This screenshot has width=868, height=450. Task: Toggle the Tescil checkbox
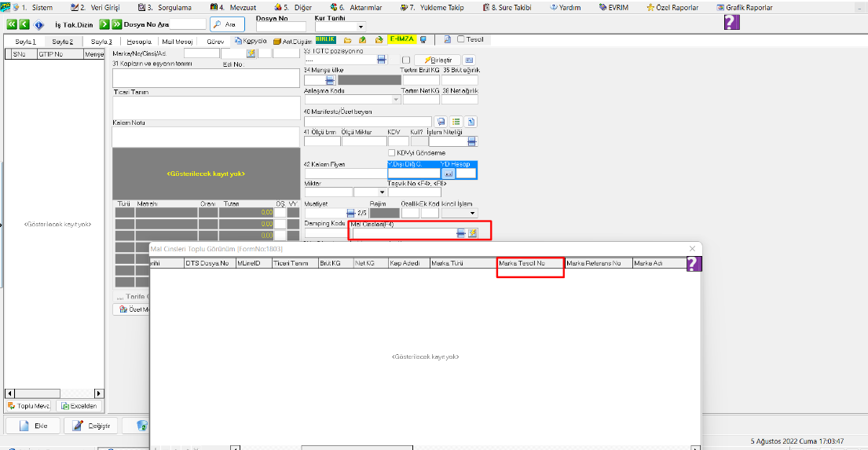[x=460, y=39]
